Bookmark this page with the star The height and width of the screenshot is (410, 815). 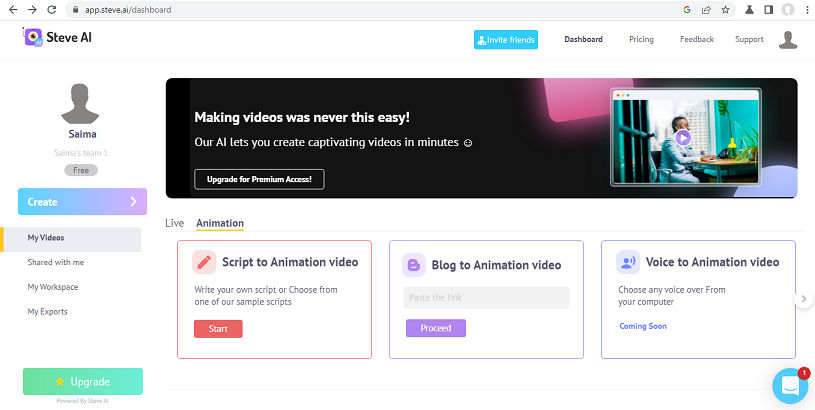tap(726, 9)
